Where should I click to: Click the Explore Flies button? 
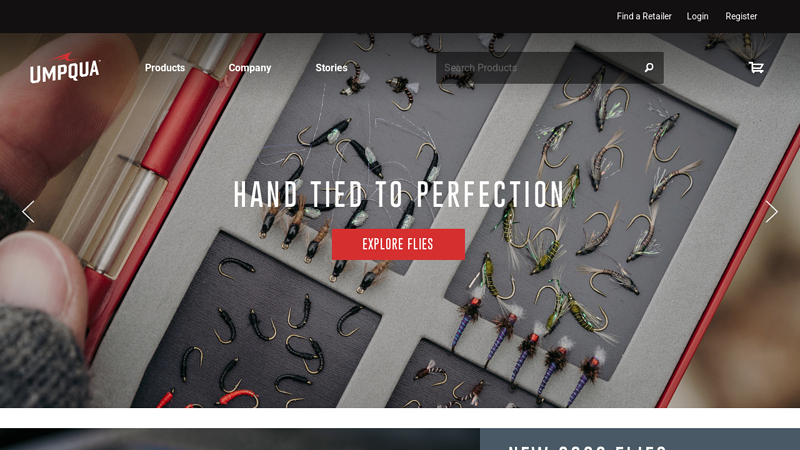pyautogui.click(x=398, y=244)
